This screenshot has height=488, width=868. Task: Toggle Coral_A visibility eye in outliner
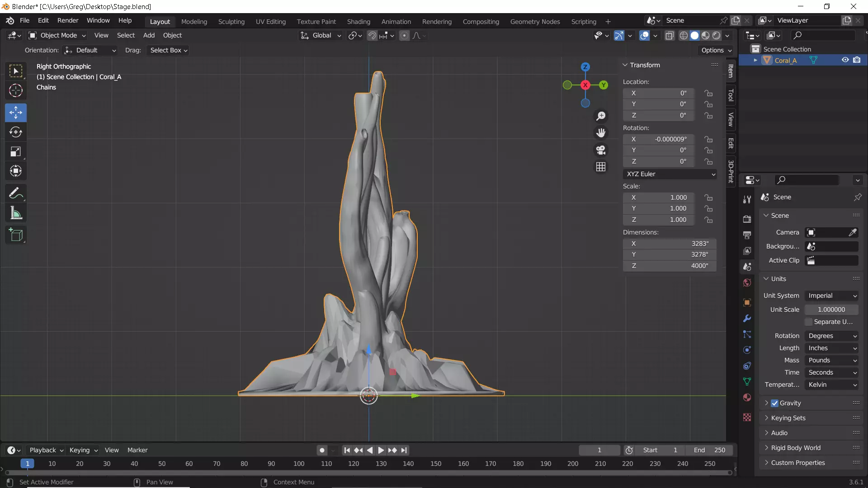click(845, 60)
